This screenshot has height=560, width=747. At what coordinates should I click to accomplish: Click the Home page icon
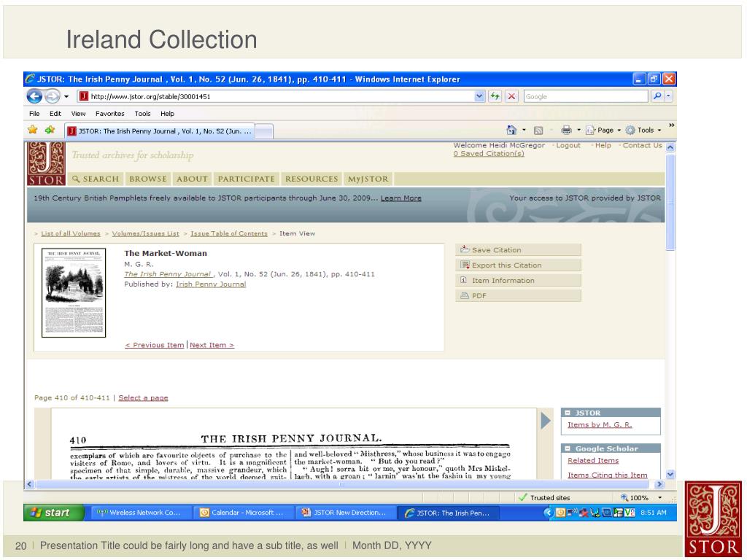511,130
